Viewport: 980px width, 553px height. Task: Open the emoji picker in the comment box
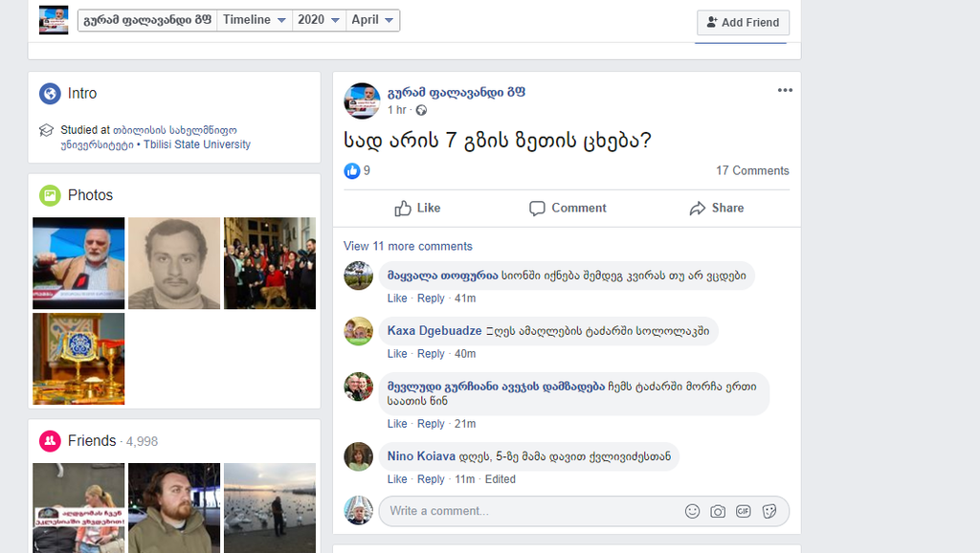(x=692, y=512)
